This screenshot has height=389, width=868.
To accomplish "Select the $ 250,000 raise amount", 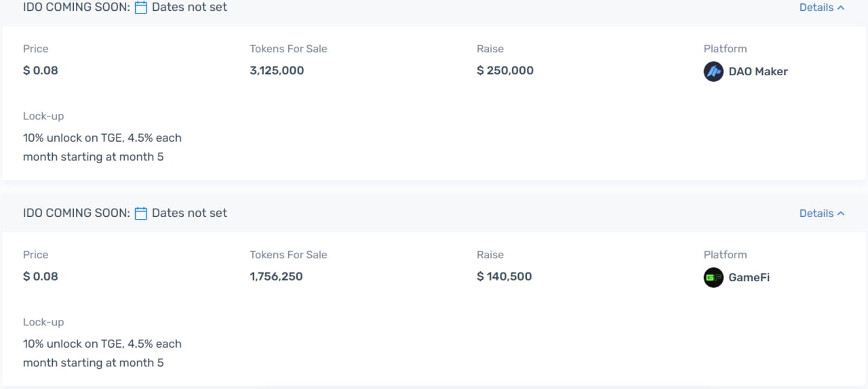I will point(505,70).
